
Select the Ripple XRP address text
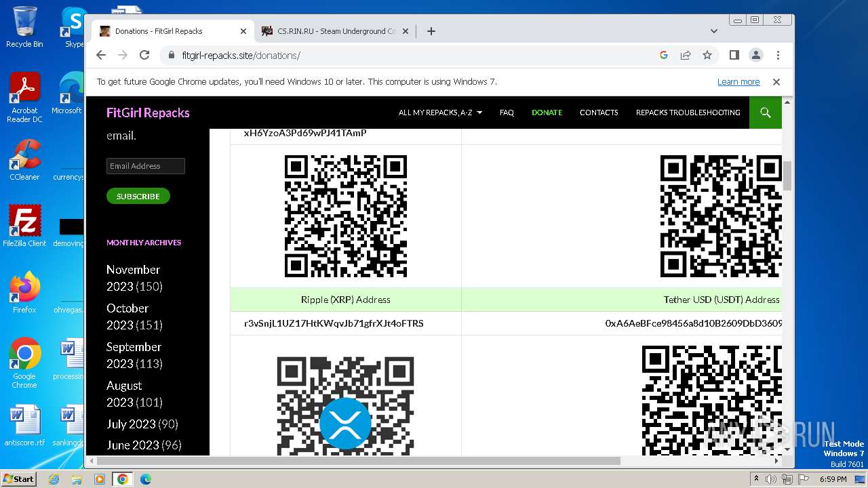pyautogui.click(x=334, y=323)
